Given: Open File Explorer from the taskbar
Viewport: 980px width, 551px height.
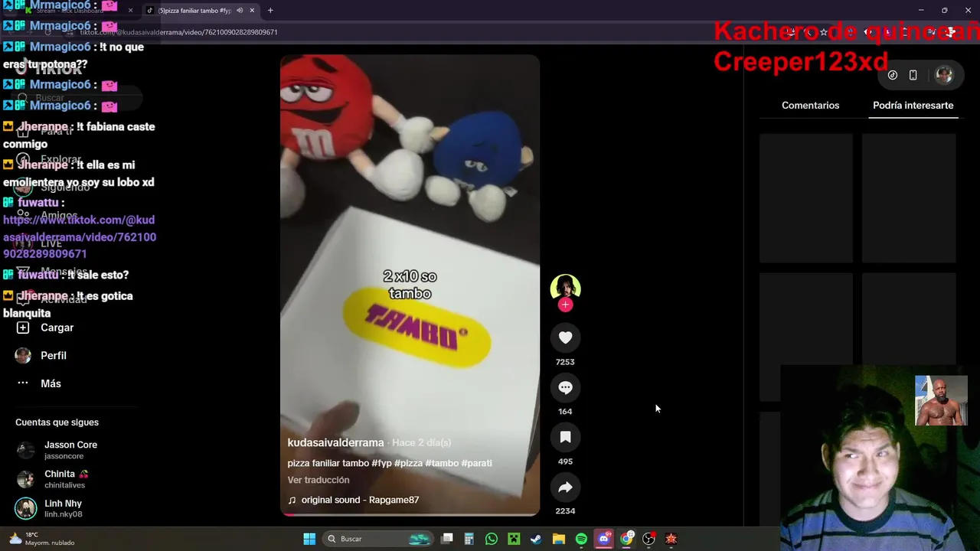Looking at the screenshot, I should pos(559,539).
